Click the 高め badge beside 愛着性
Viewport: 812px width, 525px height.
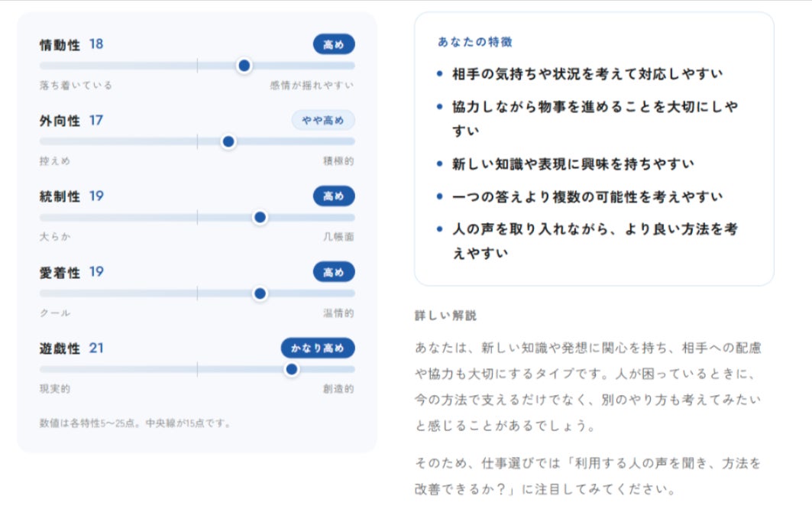point(334,272)
